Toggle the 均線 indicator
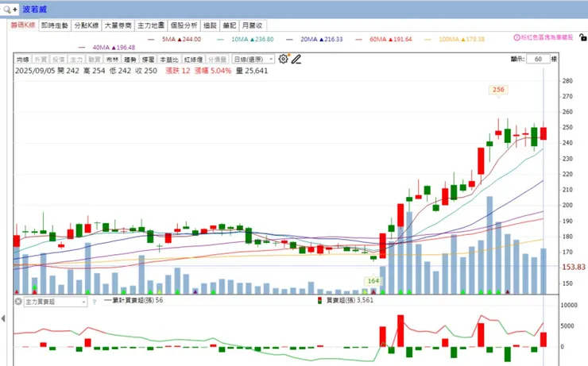This screenshot has width=588, height=366. point(23,60)
